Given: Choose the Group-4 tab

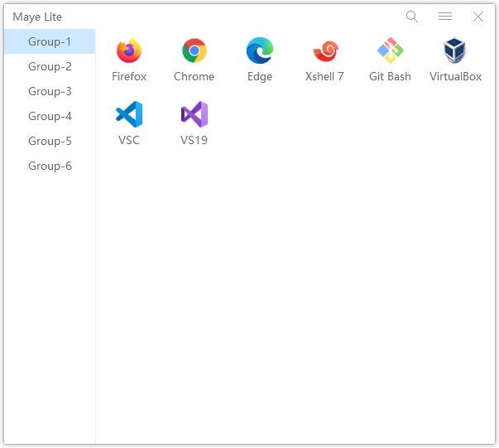Looking at the screenshot, I should (x=50, y=116).
